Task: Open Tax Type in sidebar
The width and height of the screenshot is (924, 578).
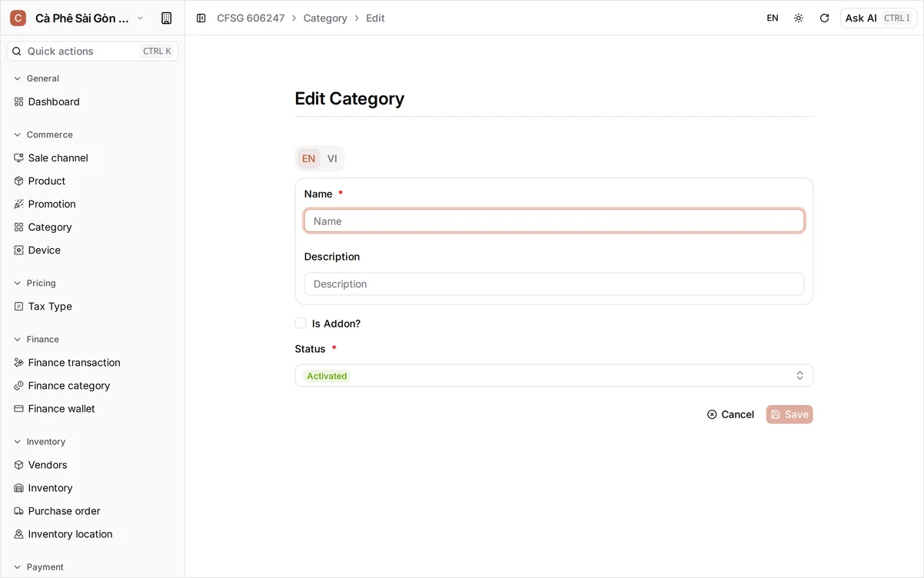Action: tap(50, 306)
